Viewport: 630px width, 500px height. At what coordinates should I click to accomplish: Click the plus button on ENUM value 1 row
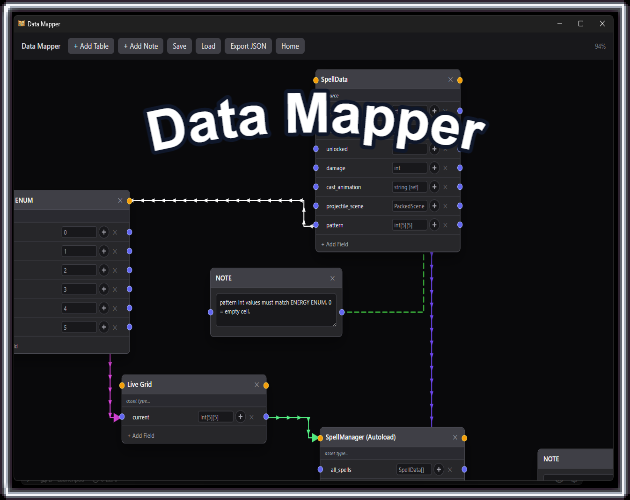[x=104, y=251]
